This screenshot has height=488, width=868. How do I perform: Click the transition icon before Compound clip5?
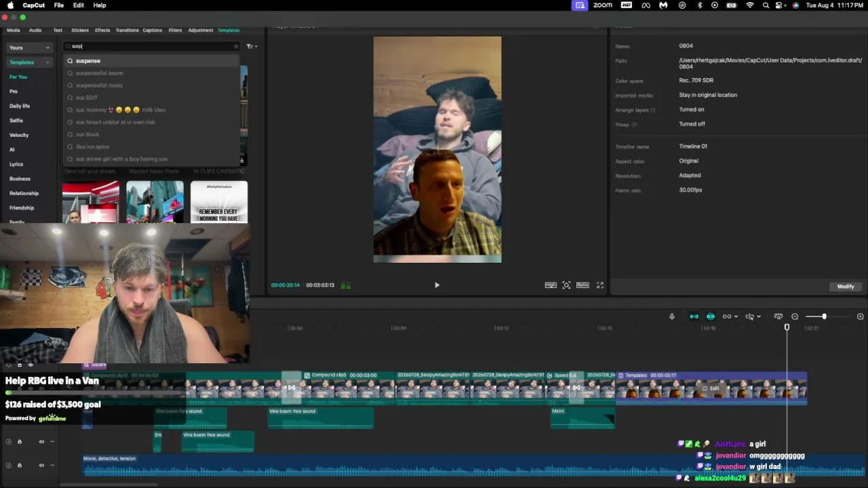pos(290,388)
